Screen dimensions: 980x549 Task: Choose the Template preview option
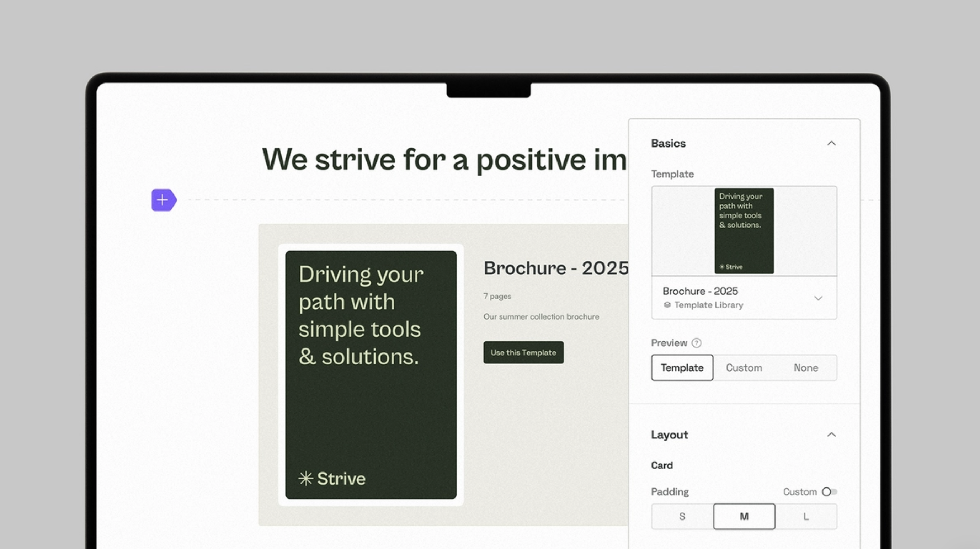(682, 368)
